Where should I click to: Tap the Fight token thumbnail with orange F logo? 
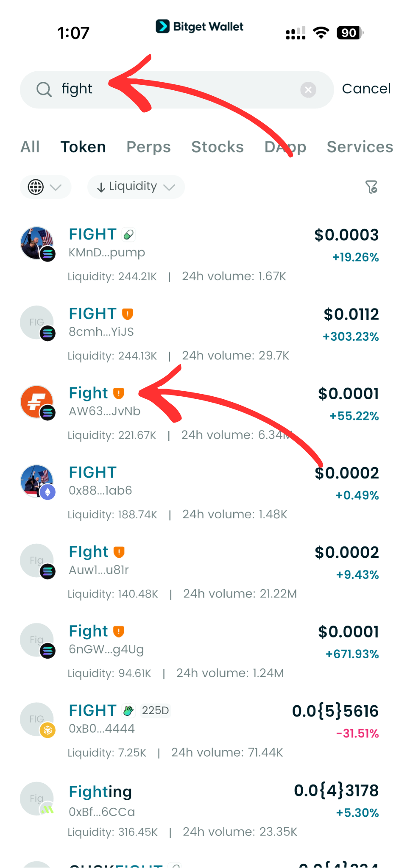37,402
